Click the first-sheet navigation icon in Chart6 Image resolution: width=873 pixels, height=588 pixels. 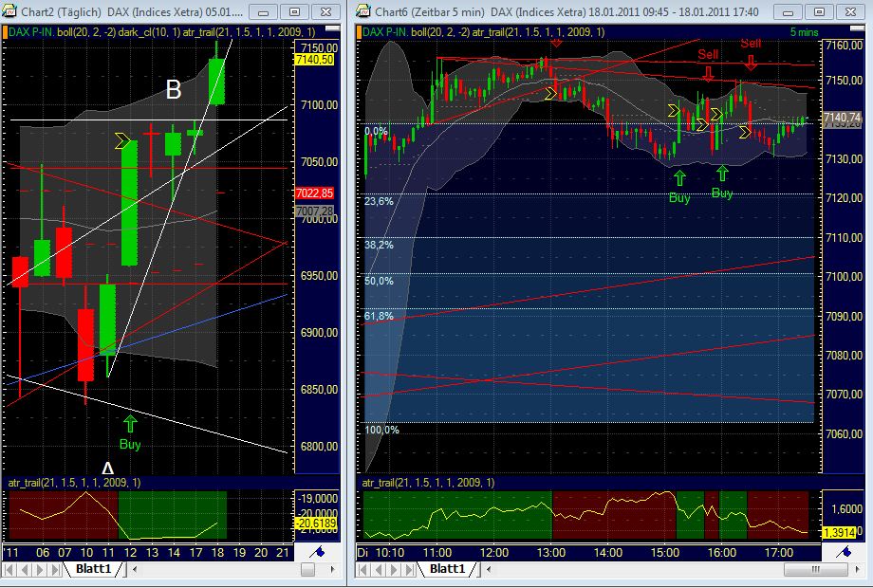click(x=364, y=571)
